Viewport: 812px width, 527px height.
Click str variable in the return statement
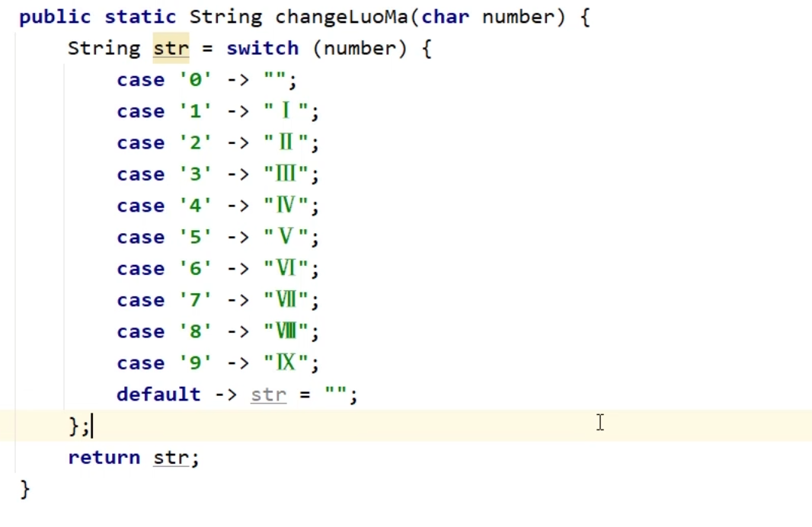[171, 458]
